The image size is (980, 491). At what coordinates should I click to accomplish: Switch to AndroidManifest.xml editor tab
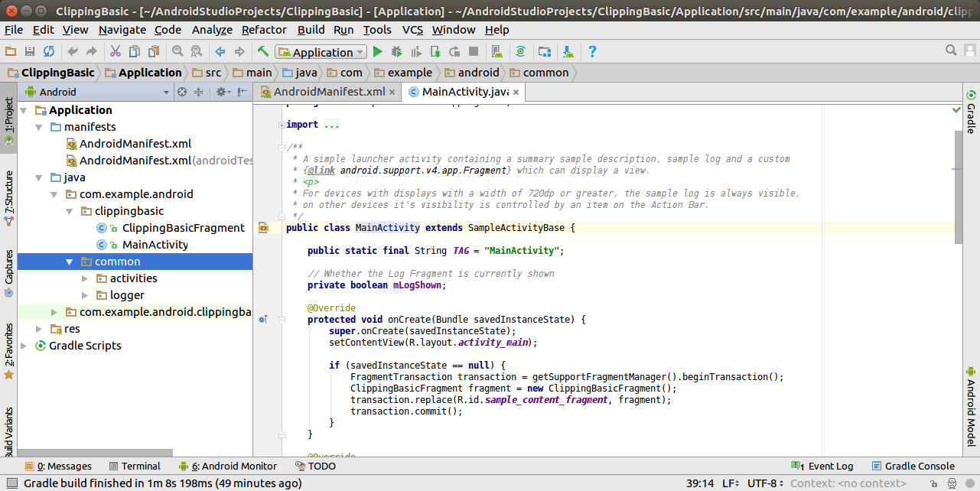(x=328, y=92)
